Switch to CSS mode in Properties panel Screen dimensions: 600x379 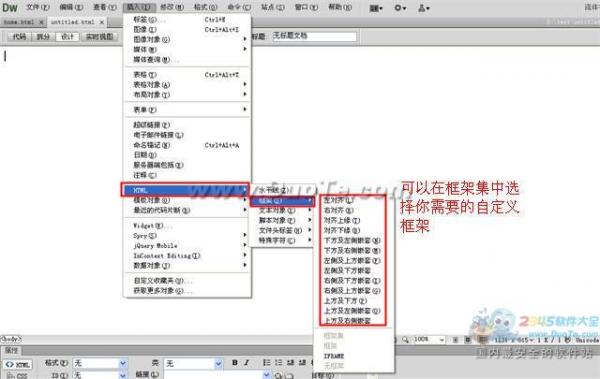[18, 376]
